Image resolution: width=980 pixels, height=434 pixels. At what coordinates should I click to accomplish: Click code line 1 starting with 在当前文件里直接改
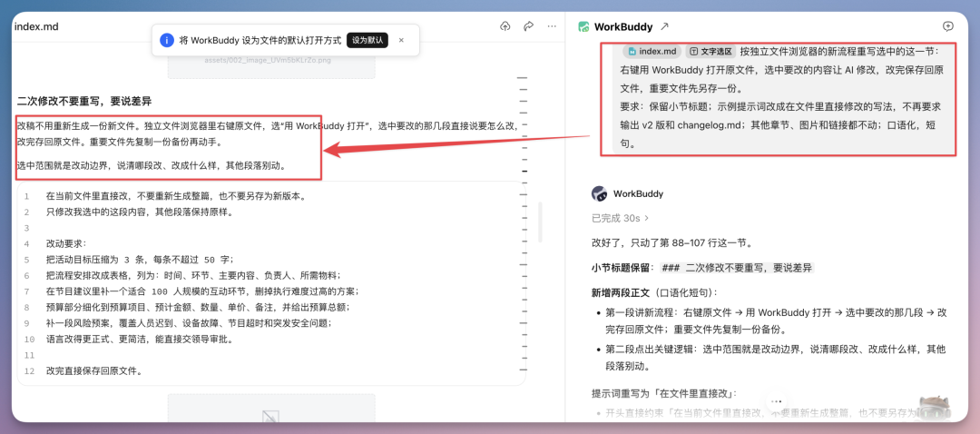pyautogui.click(x=176, y=196)
